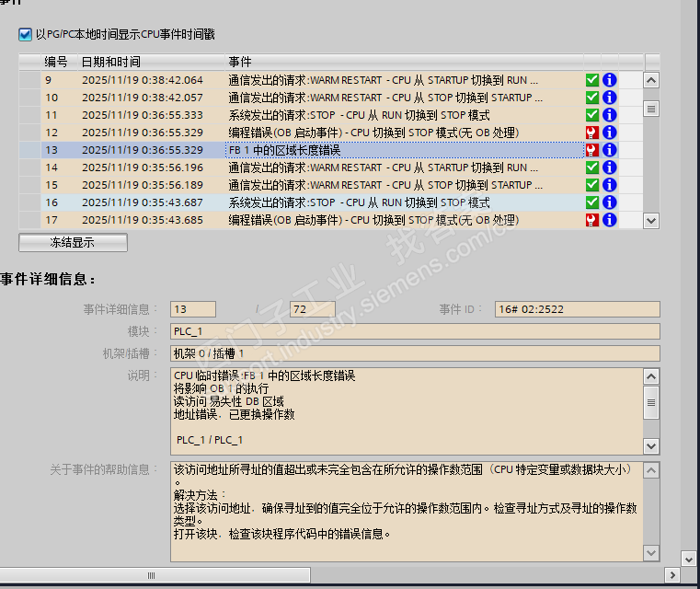Image resolution: width=700 pixels, height=589 pixels.
Task: Click the 事件 column header
Action: coord(404,62)
